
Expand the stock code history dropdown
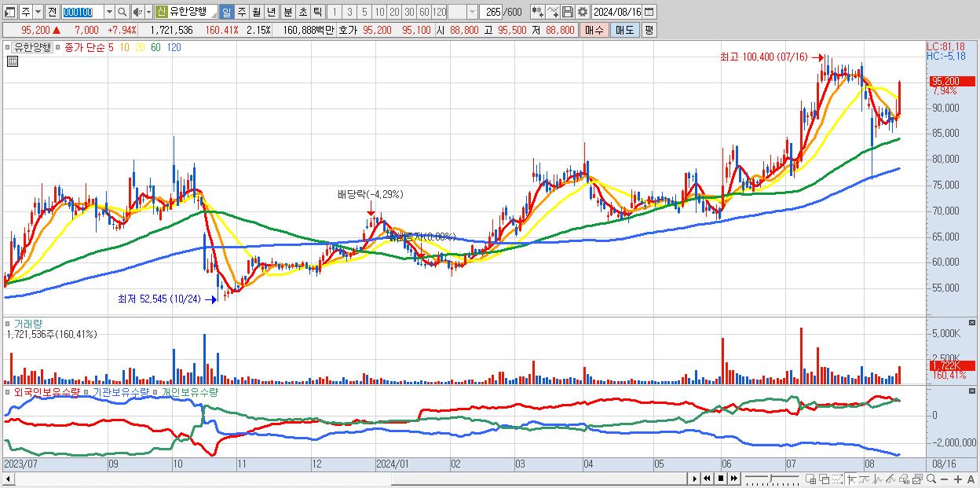(109, 12)
